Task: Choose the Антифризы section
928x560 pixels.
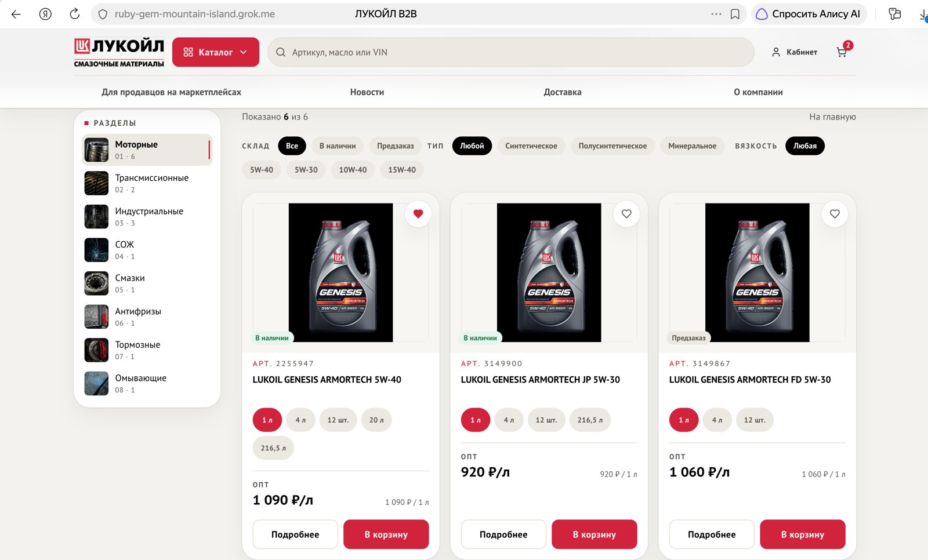Action: [147, 317]
